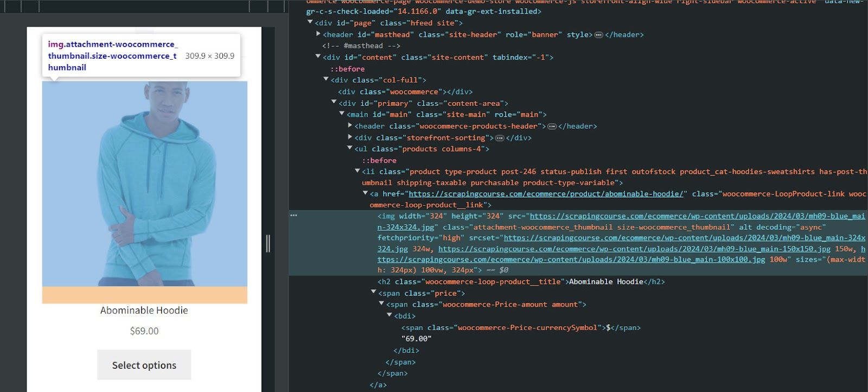Select the h2 woocommerce-loop-product__title node
This screenshot has width=868, height=392.
click(521, 282)
